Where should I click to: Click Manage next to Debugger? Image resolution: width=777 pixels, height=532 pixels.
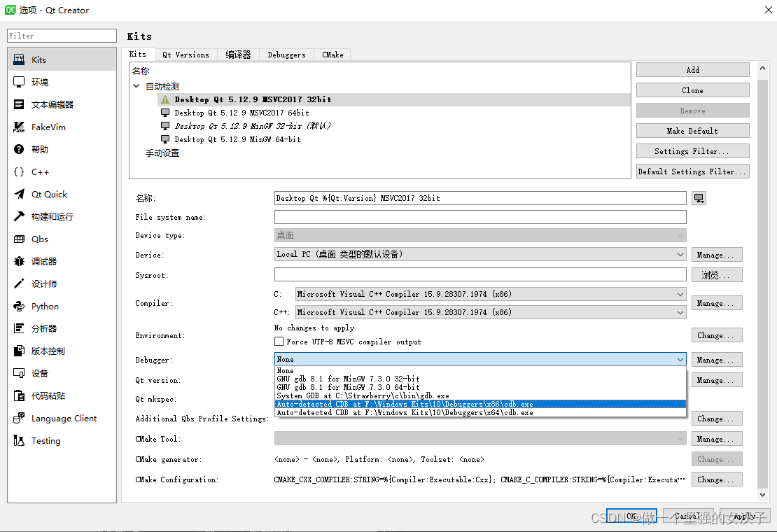[717, 360]
